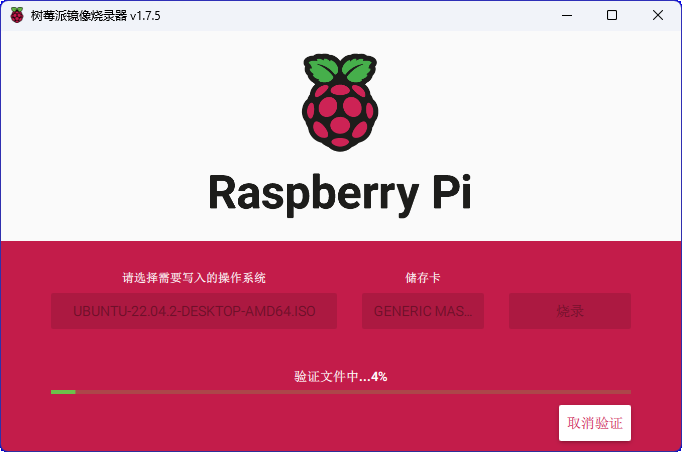Image resolution: width=682 pixels, height=452 pixels.
Task: Close the imager window
Action: pyautogui.click(x=658, y=15)
